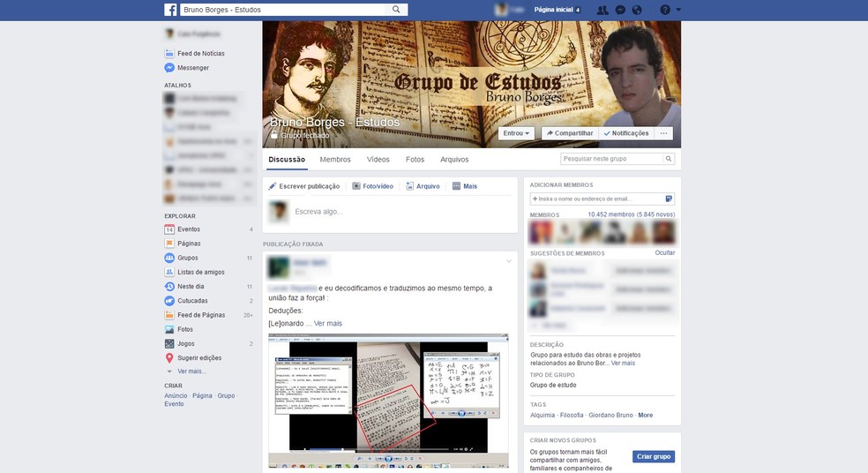Open Giordano Bruno tag
Screen dimensions: 868x473
coord(610,415)
